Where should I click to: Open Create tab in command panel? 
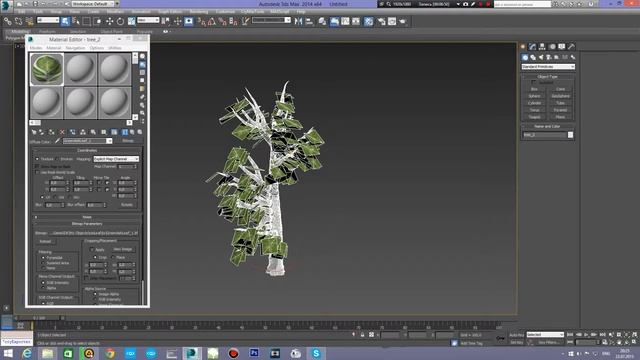pos(523,47)
